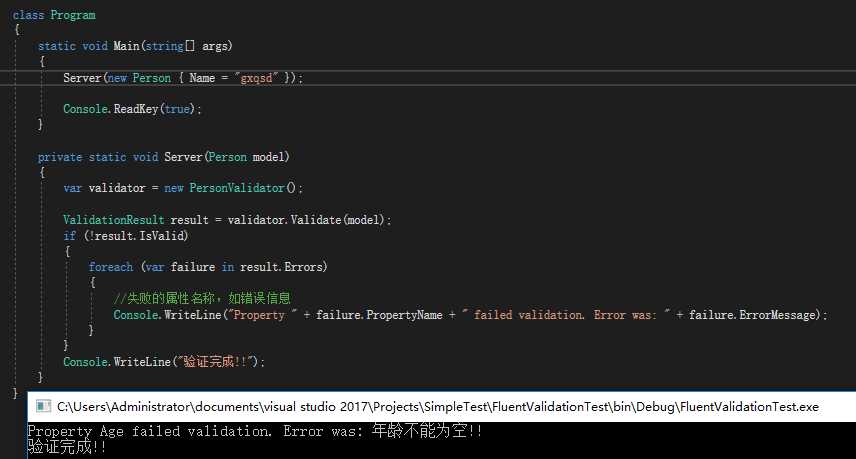Click the console title bar path text
Screen dimensions: 856x459
[438, 407]
